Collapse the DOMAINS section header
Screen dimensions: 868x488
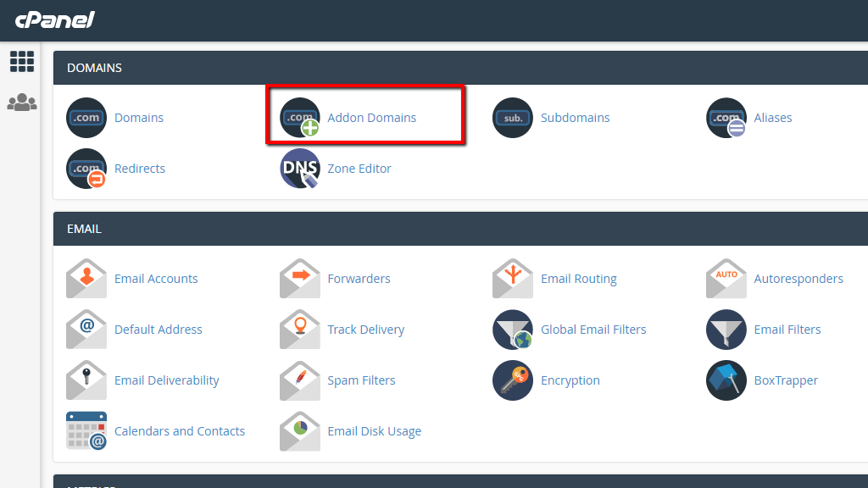point(460,68)
